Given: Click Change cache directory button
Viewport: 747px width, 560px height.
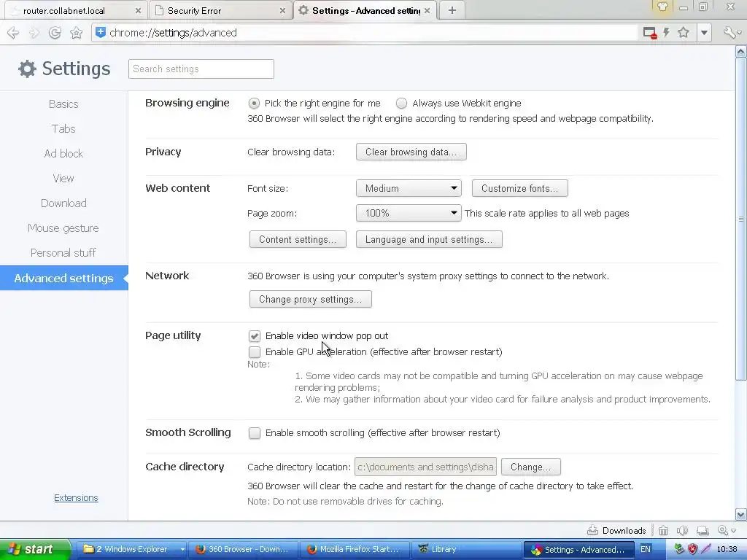Looking at the screenshot, I should click(x=531, y=467).
